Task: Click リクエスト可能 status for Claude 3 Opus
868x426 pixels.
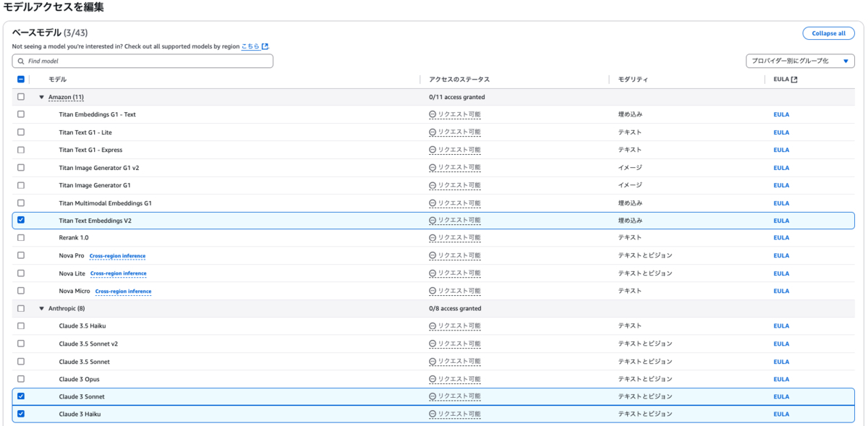Action: (454, 379)
